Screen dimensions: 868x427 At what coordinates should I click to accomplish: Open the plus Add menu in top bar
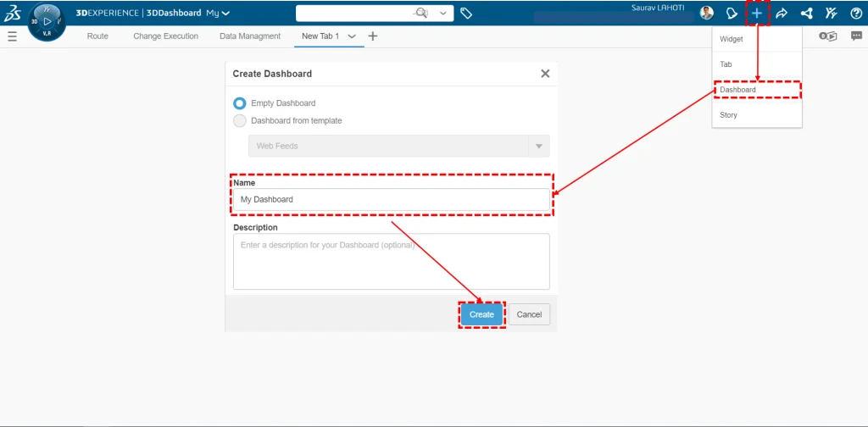tap(757, 13)
